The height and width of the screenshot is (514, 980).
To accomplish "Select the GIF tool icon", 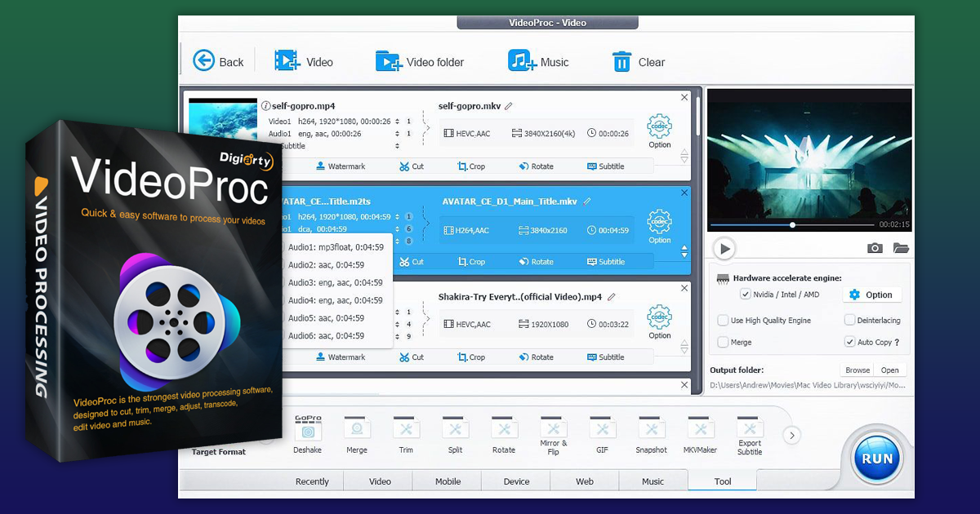I will pyautogui.click(x=602, y=430).
